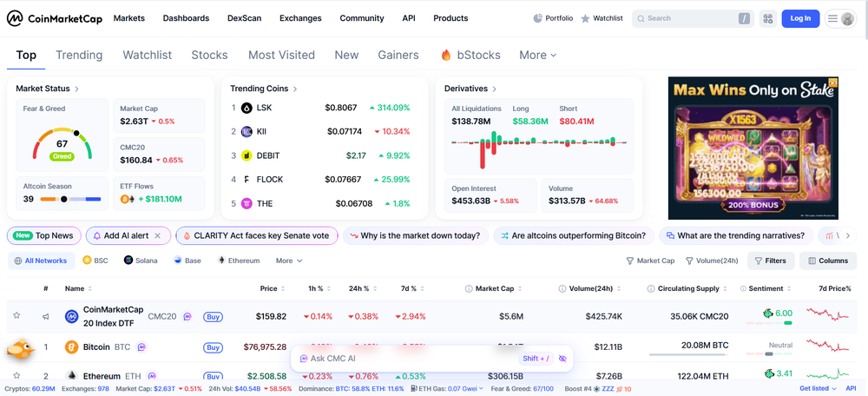Screen dimensions: 868x396
Task: Click the CMC20 index logo icon
Action: click(71, 316)
